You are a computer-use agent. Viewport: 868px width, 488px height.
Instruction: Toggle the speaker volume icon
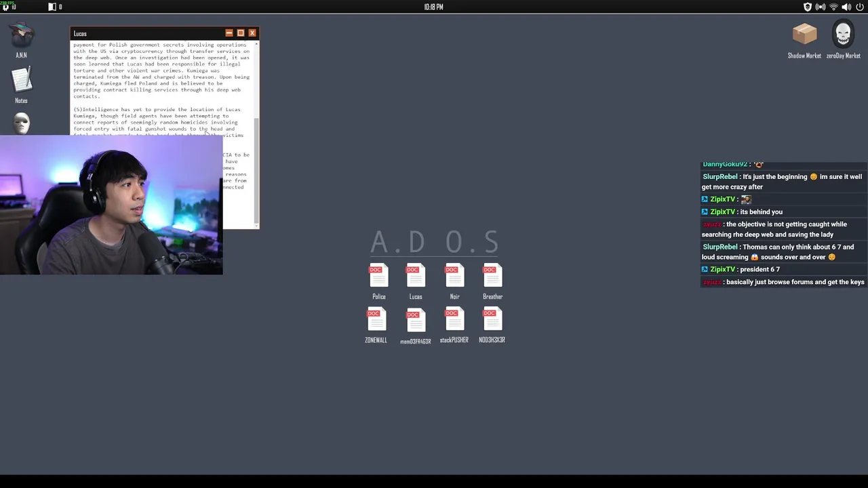(x=846, y=7)
